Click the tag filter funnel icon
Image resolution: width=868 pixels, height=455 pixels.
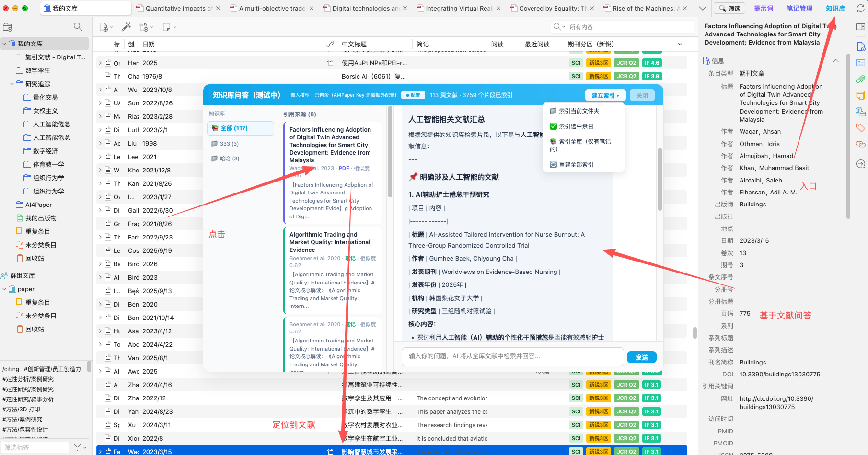pos(77,447)
